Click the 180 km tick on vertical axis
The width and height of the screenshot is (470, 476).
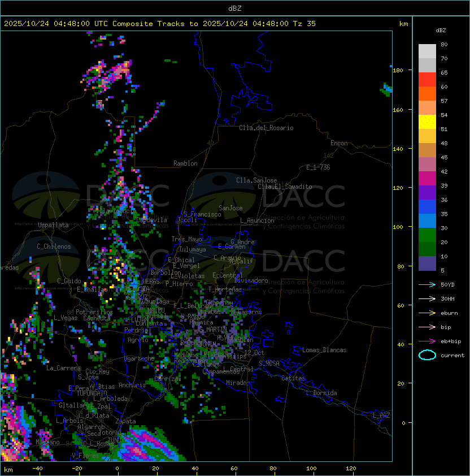(x=398, y=71)
